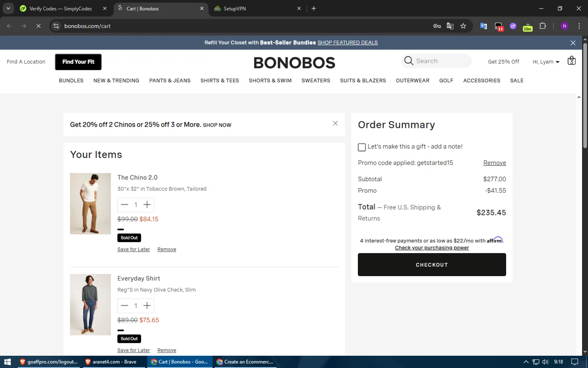Open the ACCESSORIES menu
This screenshot has height=368, width=588.
482,80
